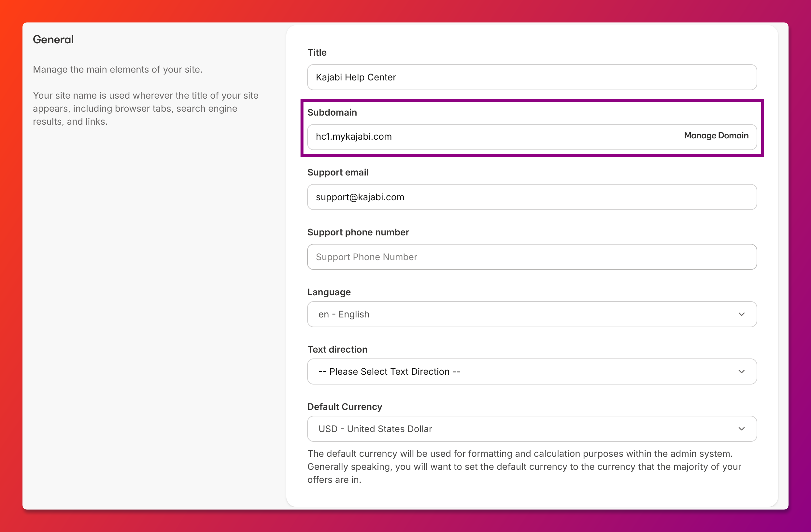This screenshot has width=811, height=532.
Task: Click the Title input field
Action: tap(532, 77)
